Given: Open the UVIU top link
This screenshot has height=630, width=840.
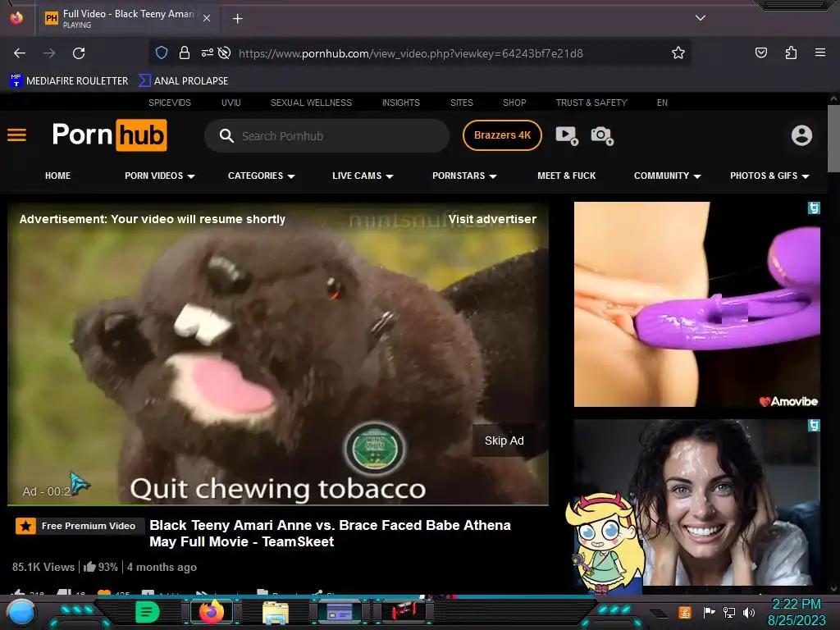Looking at the screenshot, I should (231, 103).
